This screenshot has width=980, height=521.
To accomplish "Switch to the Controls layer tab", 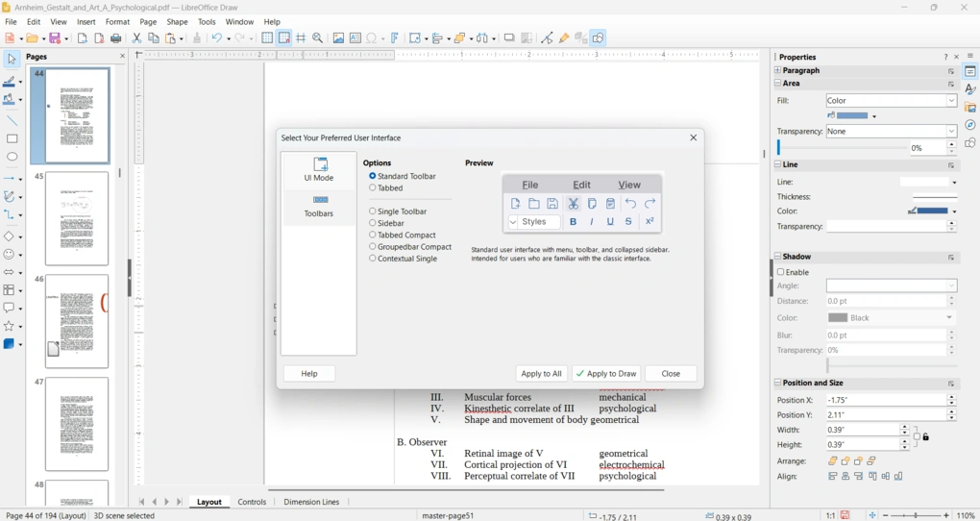I will 252,502.
